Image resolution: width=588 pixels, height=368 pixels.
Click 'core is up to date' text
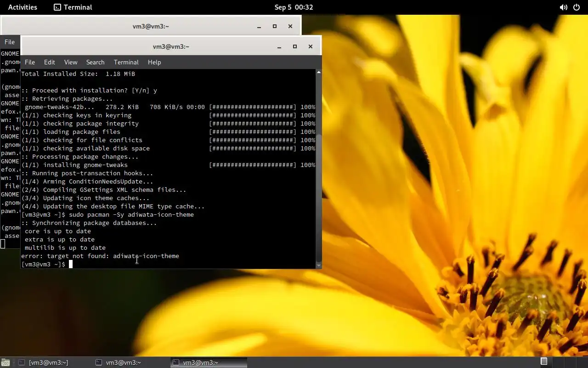(x=58, y=231)
